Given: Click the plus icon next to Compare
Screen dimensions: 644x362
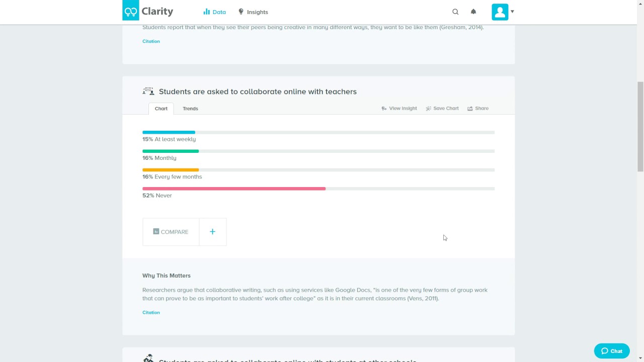Looking at the screenshot, I should tap(212, 232).
